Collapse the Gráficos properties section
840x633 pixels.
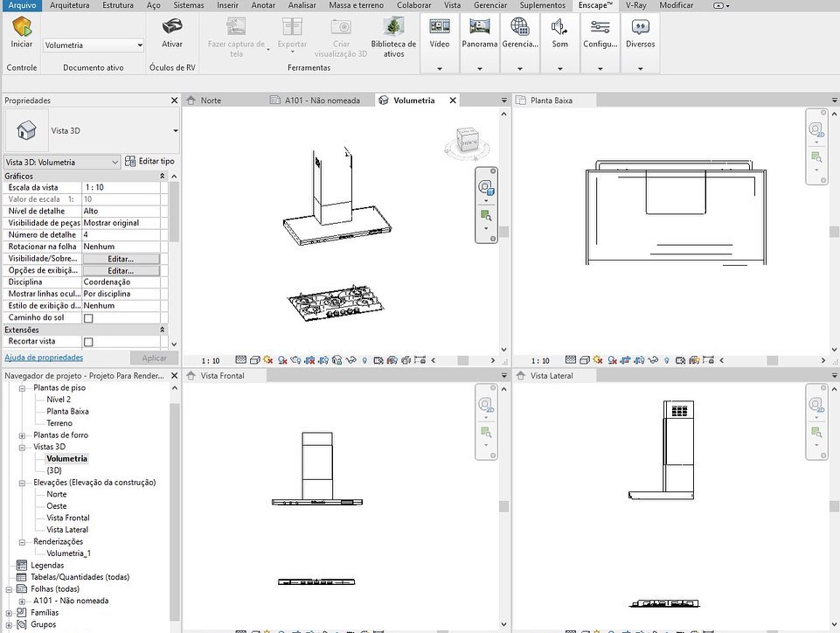(x=162, y=176)
